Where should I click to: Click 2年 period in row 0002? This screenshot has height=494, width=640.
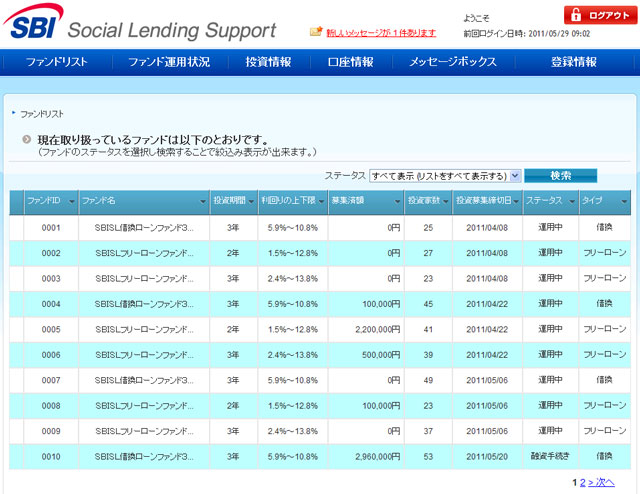click(x=233, y=253)
